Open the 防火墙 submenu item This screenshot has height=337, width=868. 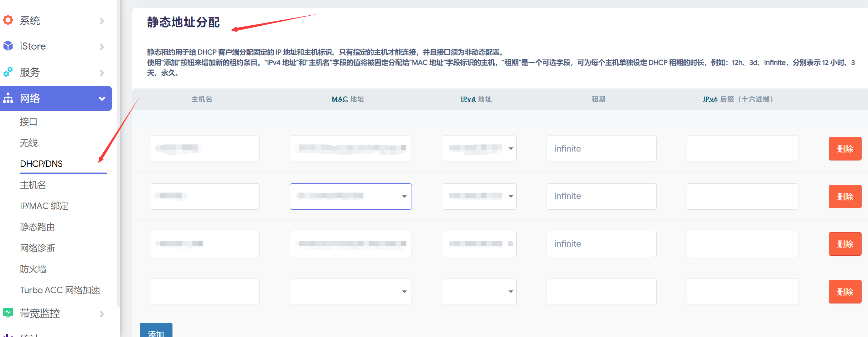tap(33, 269)
